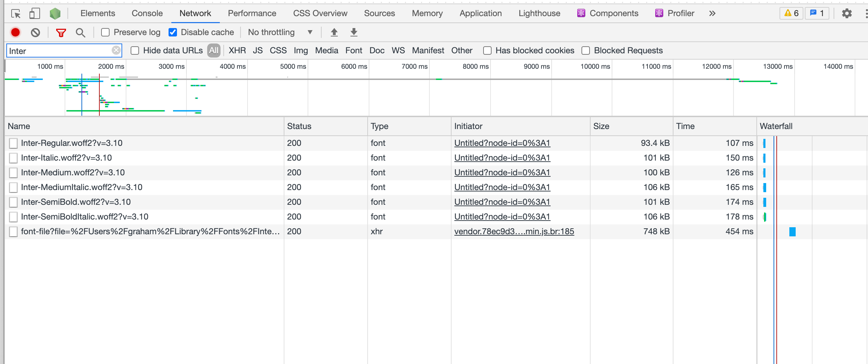Open the warnings count badge showing 6
Viewport: 868px width, 364px height.
click(791, 13)
